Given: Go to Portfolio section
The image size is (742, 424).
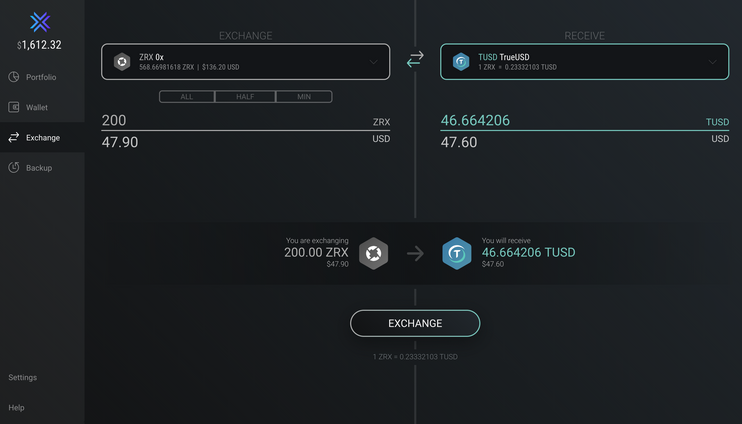Looking at the screenshot, I should click(42, 77).
